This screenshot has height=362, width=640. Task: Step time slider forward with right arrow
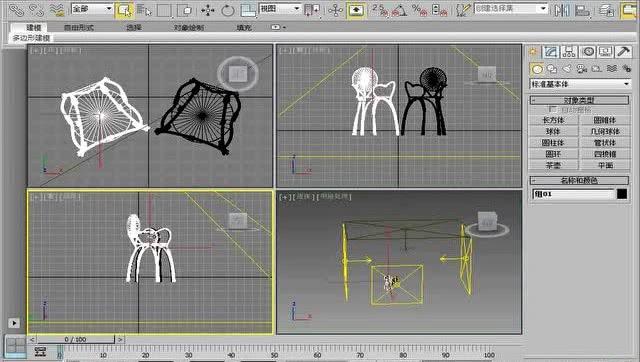point(120,339)
